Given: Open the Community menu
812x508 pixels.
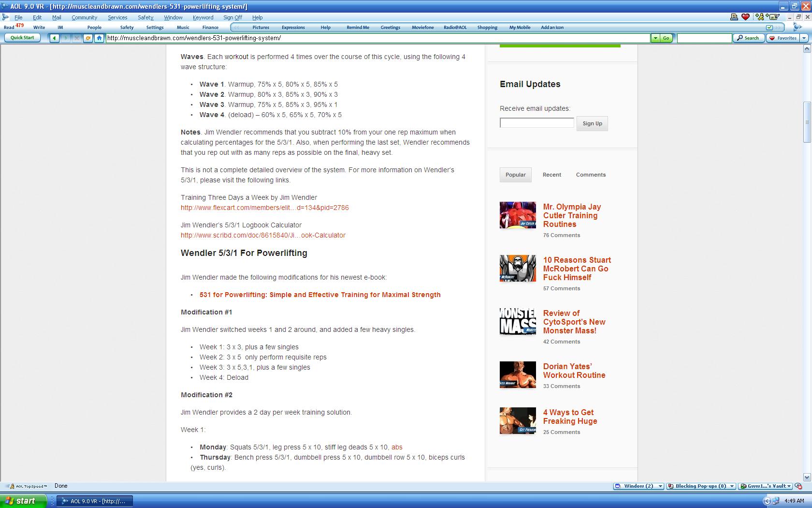Looking at the screenshot, I should (x=85, y=17).
